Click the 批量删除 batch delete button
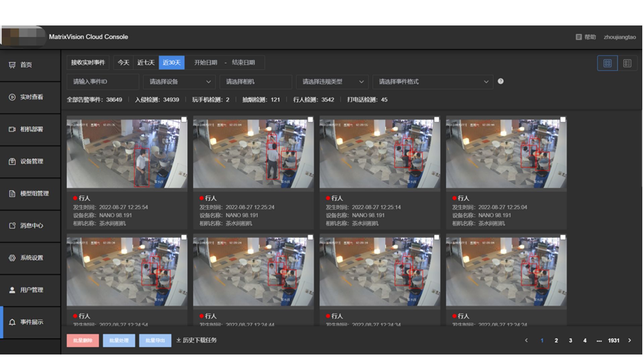This screenshot has width=644, height=362. (83, 341)
